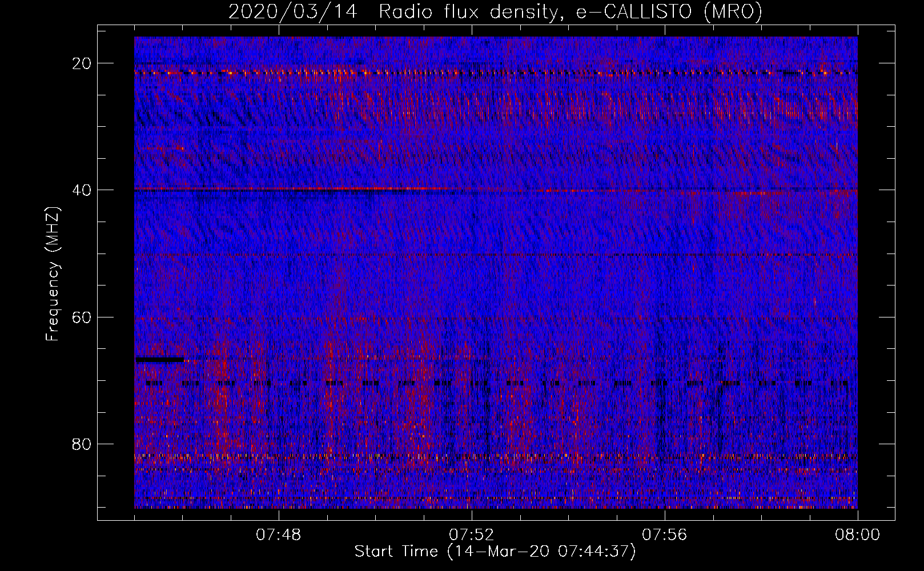The width and height of the screenshot is (924, 571).
Task: Click the 07:56 time tick label
Action: (x=665, y=535)
